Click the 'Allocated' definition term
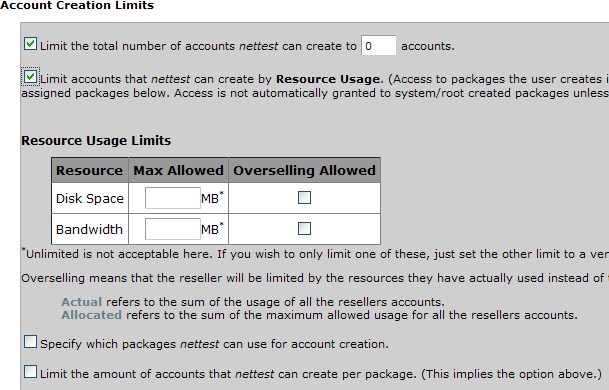609x390 pixels. click(91, 315)
